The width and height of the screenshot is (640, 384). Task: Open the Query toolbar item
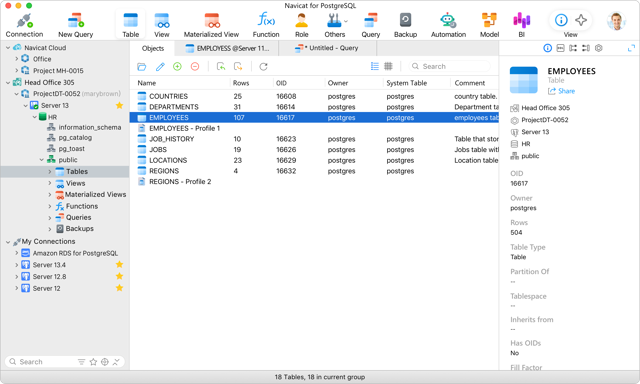[371, 25]
